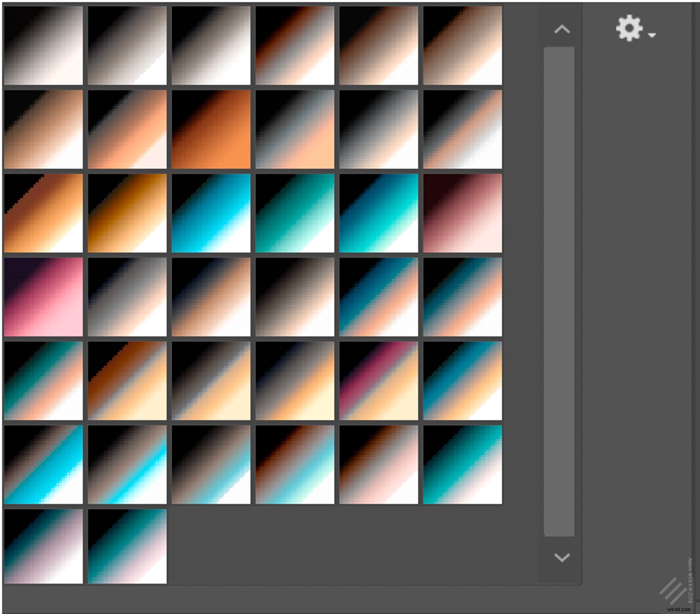The height and width of the screenshot is (614, 700).
Task: Select the golden brown gradient, second in the third row
Action: [127, 213]
